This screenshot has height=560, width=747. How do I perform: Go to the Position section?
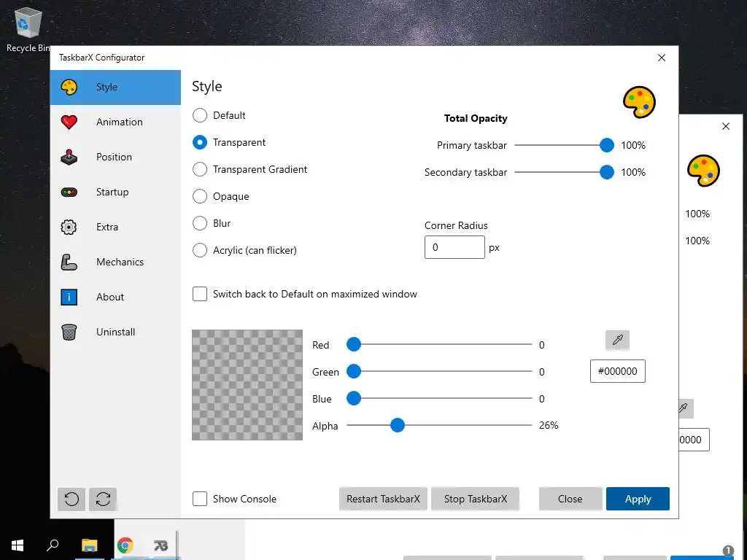click(x=114, y=157)
